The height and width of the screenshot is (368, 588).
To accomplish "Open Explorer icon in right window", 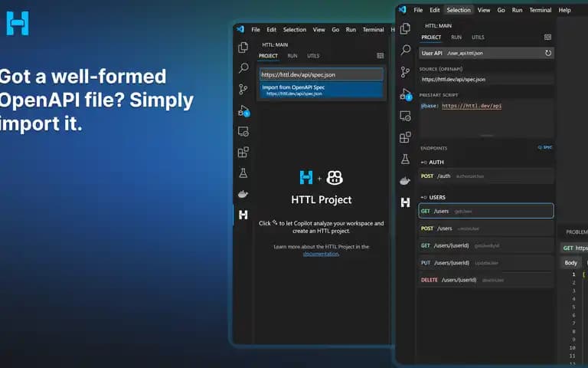I will click(x=405, y=28).
